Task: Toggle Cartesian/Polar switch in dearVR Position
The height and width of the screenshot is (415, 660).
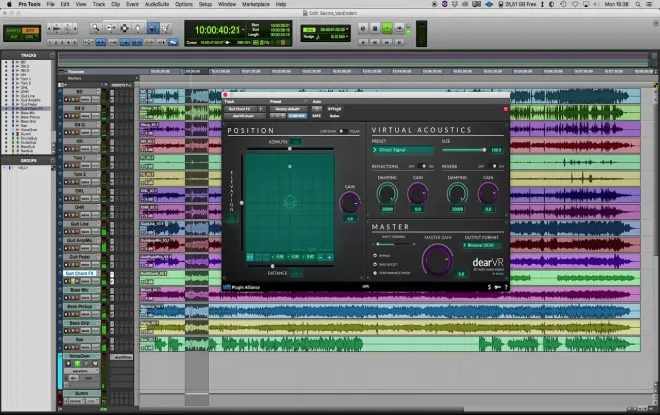Action: coord(343,131)
